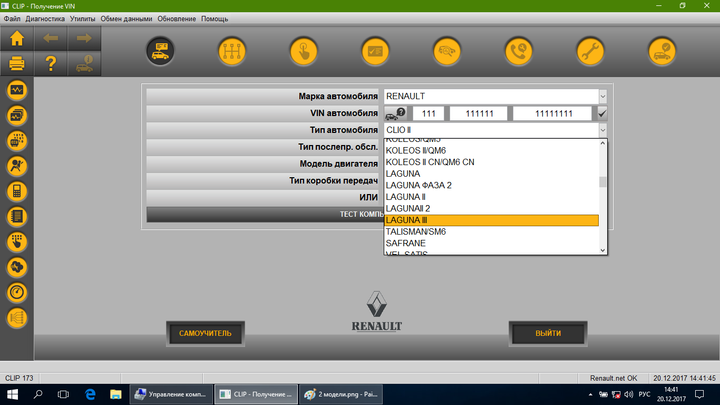Open the question mark help icon
Screen dimensions: 720x405
[x=51, y=63]
